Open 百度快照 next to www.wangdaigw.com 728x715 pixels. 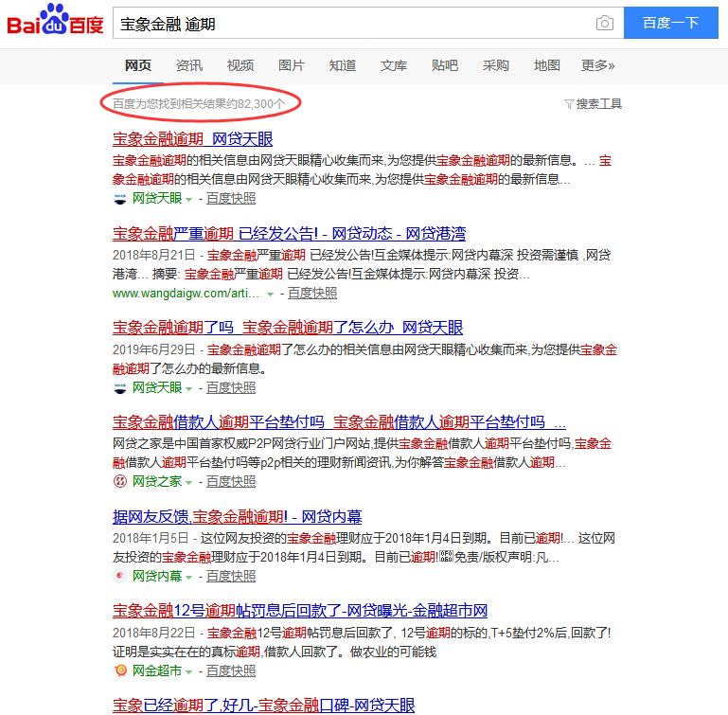[312, 294]
